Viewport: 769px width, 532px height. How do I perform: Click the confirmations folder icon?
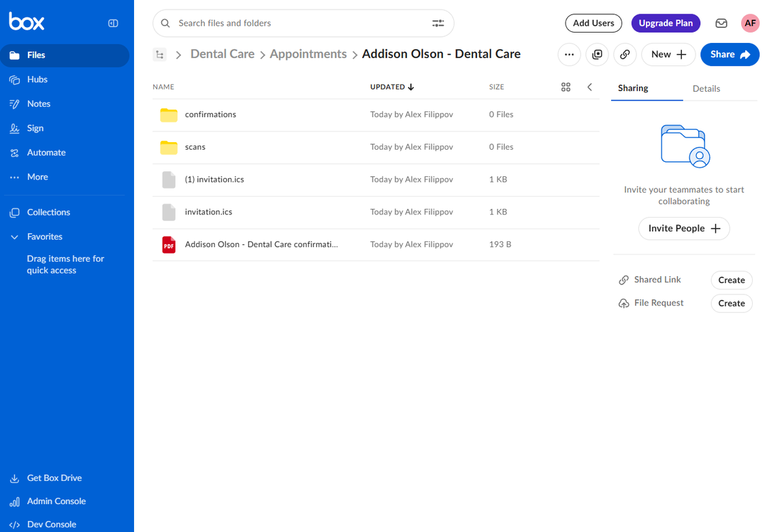[x=169, y=115]
